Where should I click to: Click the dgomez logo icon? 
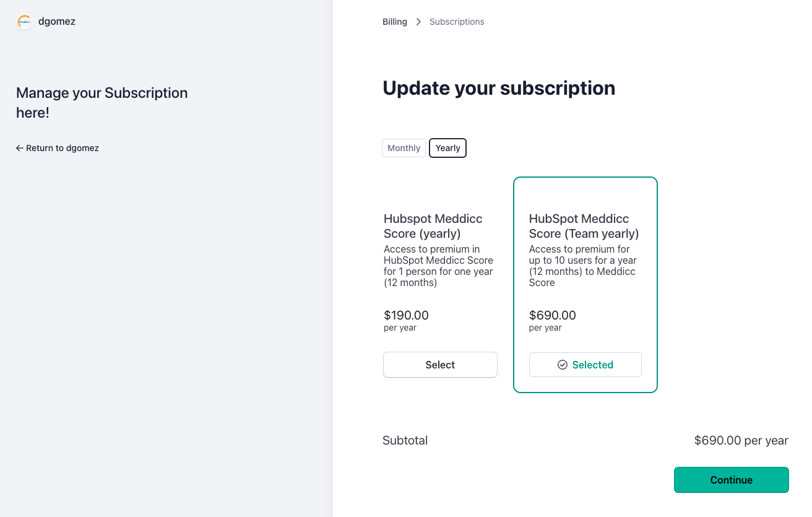click(24, 22)
